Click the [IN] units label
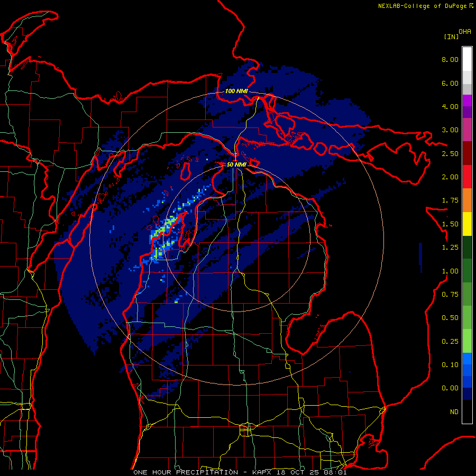The image size is (476, 476). 451,36
